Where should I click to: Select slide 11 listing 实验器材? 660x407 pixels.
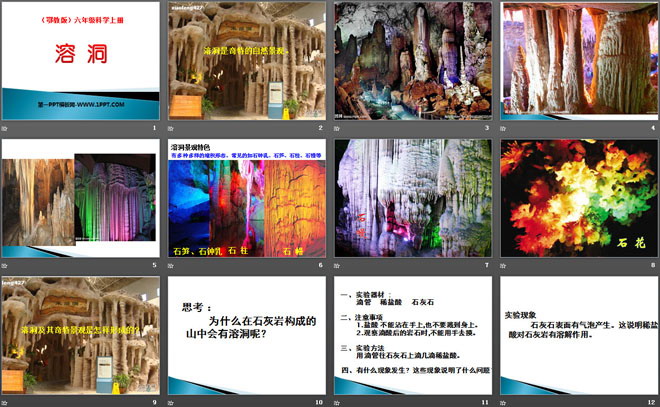(413, 335)
